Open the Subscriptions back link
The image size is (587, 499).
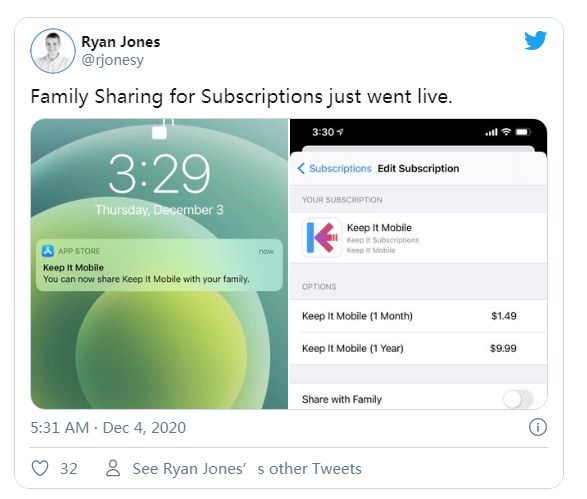tap(340, 168)
